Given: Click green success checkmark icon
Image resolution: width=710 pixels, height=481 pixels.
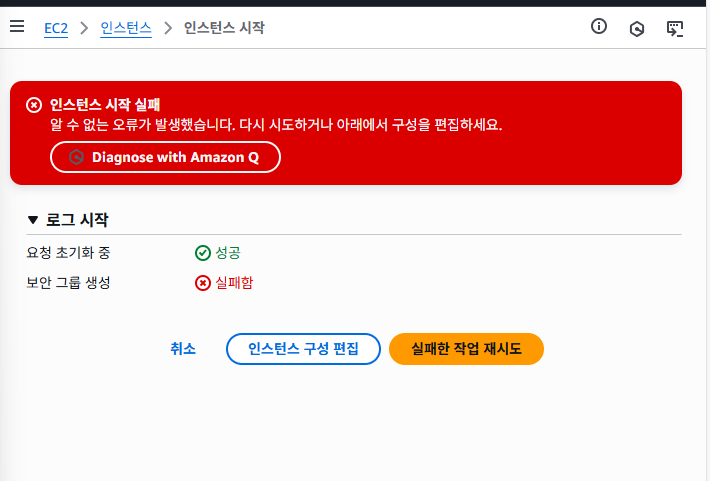Looking at the screenshot, I should (x=202, y=253).
